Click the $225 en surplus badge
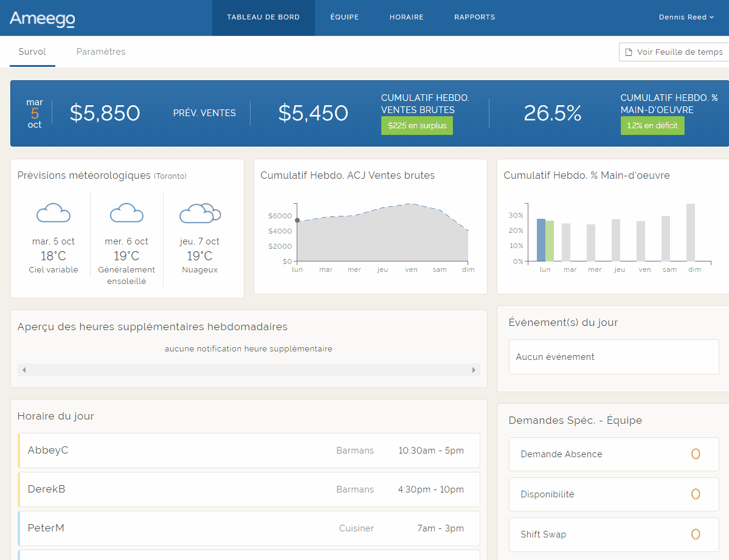Screen dimensions: 729x560 tap(416, 126)
